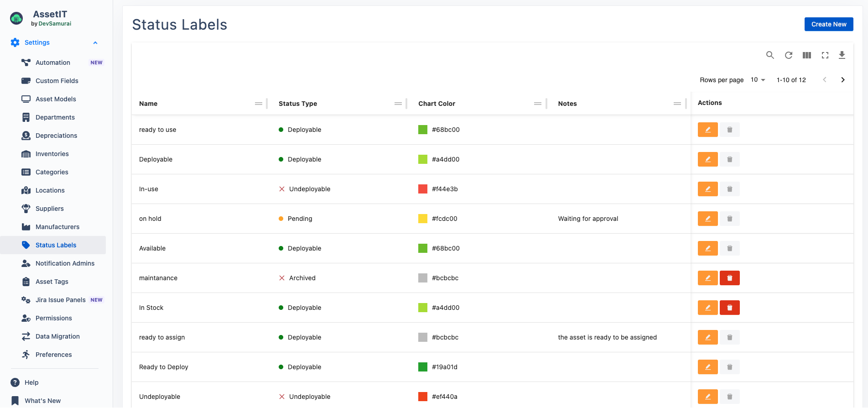Refresh the status labels table
Screen dimensions: 868x408
(x=788, y=55)
